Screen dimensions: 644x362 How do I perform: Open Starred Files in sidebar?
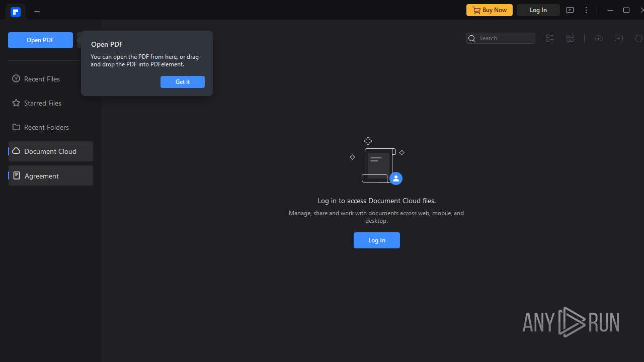click(50, 103)
